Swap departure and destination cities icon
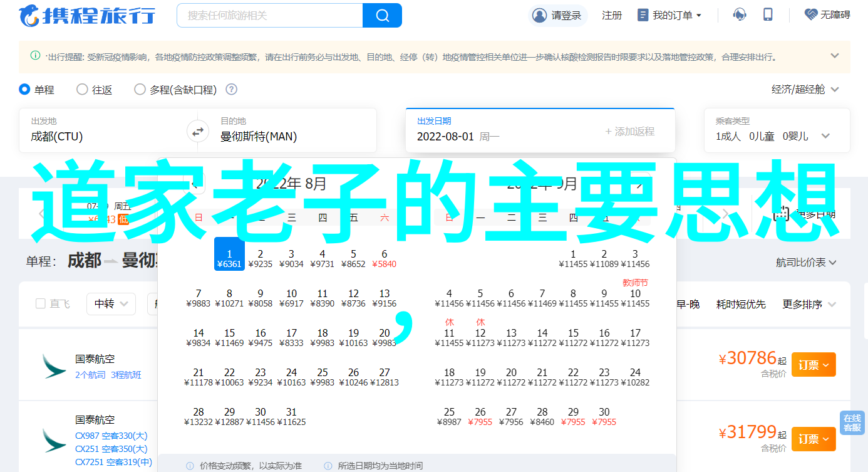This screenshot has width=868, height=472. click(x=197, y=132)
